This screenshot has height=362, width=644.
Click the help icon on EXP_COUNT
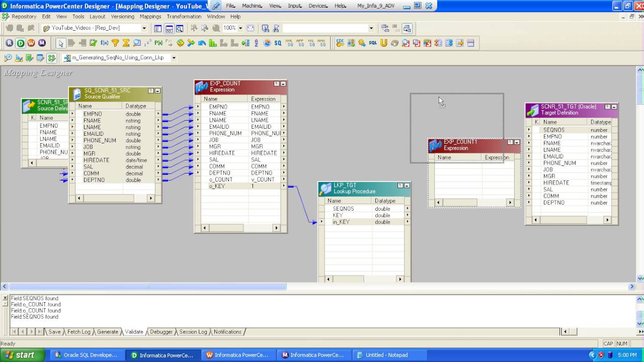[276, 84]
